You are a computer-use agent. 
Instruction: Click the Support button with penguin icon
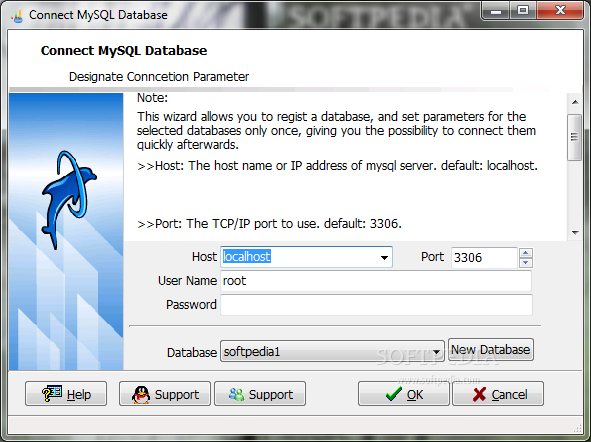pyautogui.click(x=165, y=394)
